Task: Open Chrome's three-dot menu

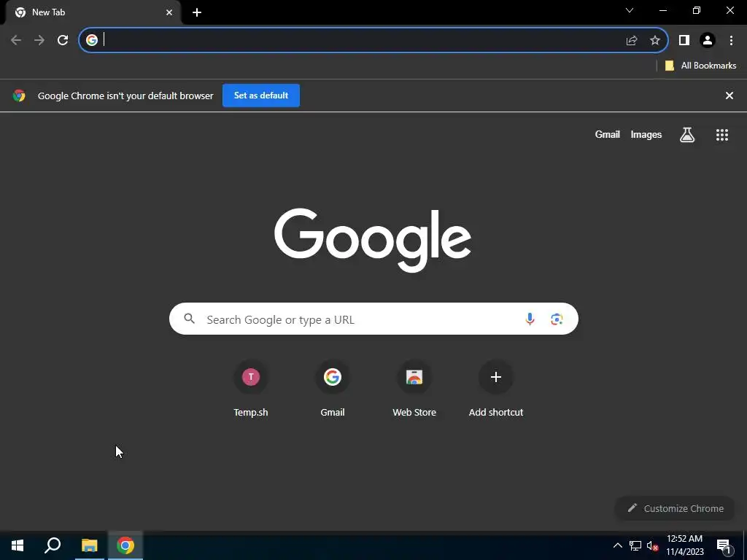Action: point(731,40)
